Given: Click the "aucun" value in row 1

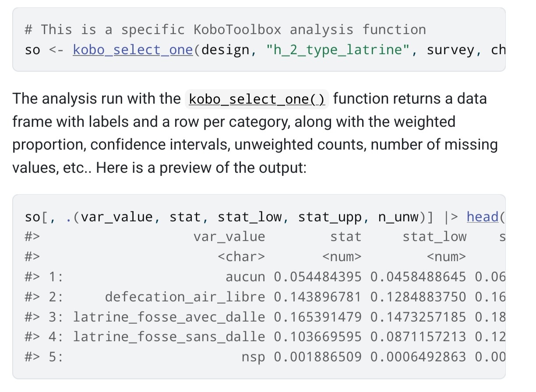Looking at the screenshot, I should pyautogui.click(x=245, y=277).
